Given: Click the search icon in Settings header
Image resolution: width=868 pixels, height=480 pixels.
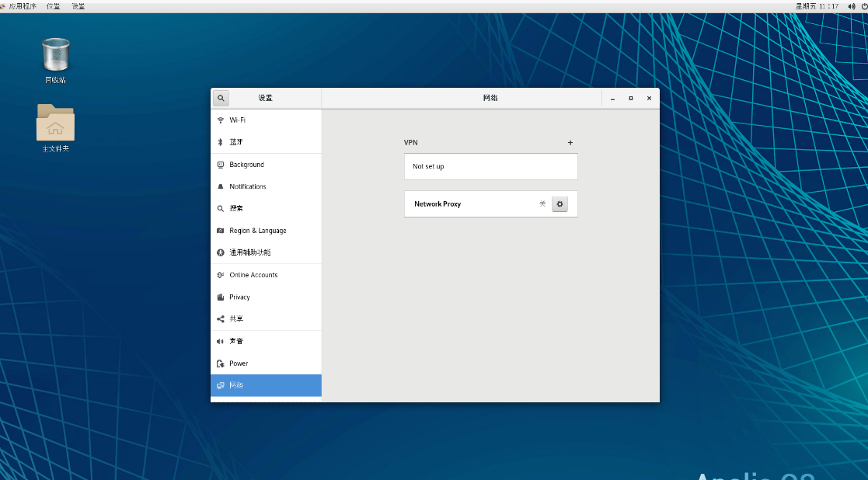Looking at the screenshot, I should point(221,98).
